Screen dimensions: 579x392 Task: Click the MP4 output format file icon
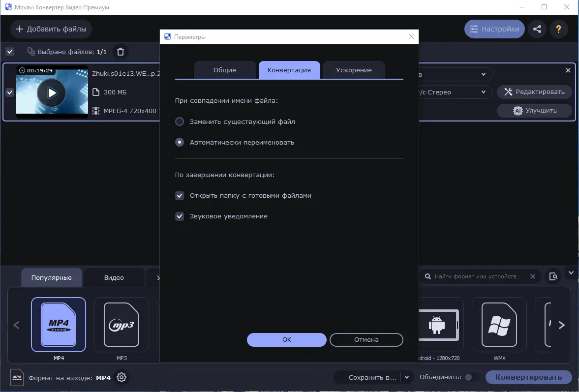(x=17, y=378)
